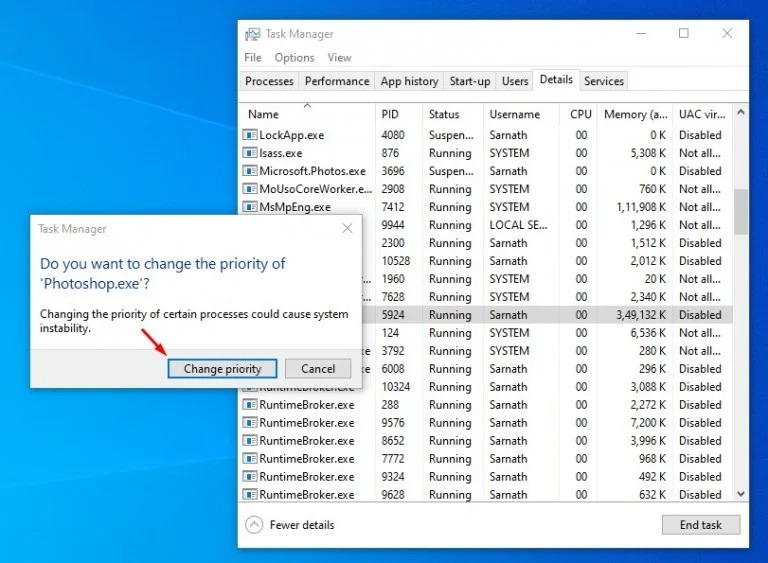Sort by the Username column header
This screenshot has width=768, height=563.
[x=521, y=114]
